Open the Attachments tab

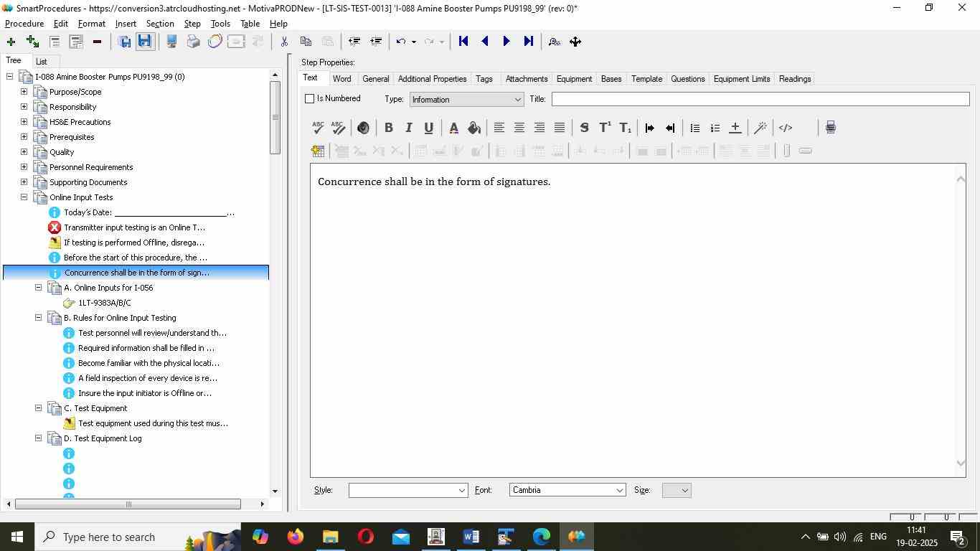click(527, 79)
